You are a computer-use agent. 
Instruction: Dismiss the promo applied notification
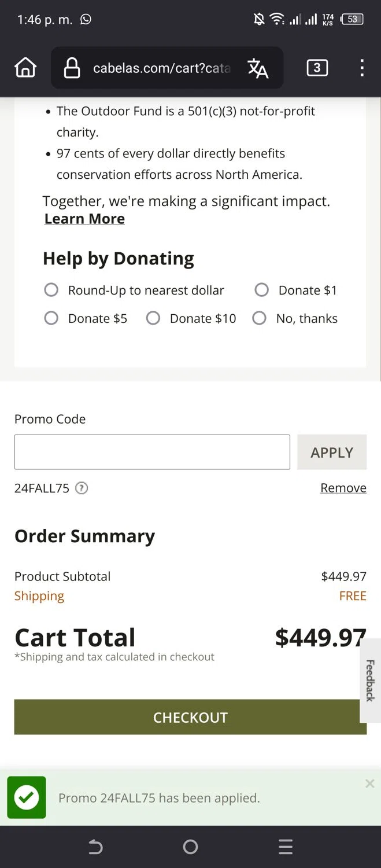(370, 784)
